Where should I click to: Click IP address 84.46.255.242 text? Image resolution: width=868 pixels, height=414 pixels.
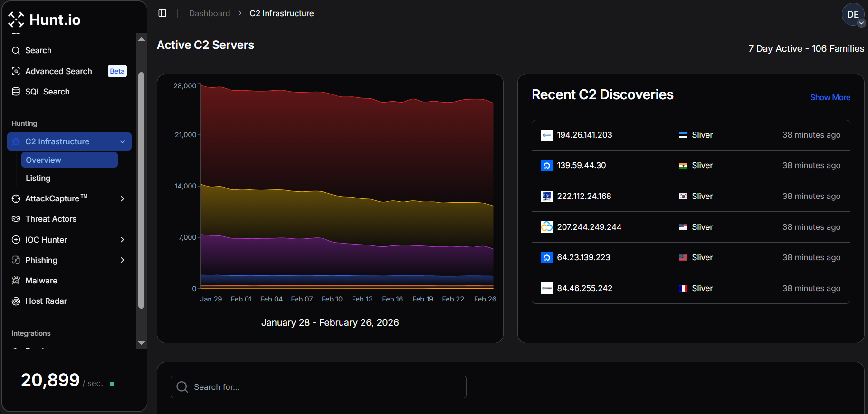pos(584,289)
